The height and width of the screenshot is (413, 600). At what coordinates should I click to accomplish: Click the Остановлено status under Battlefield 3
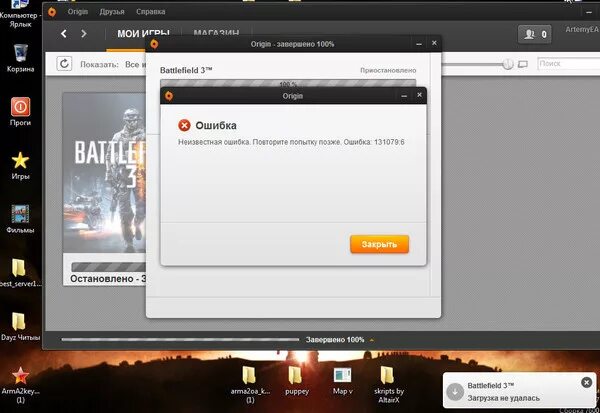[x=108, y=279]
